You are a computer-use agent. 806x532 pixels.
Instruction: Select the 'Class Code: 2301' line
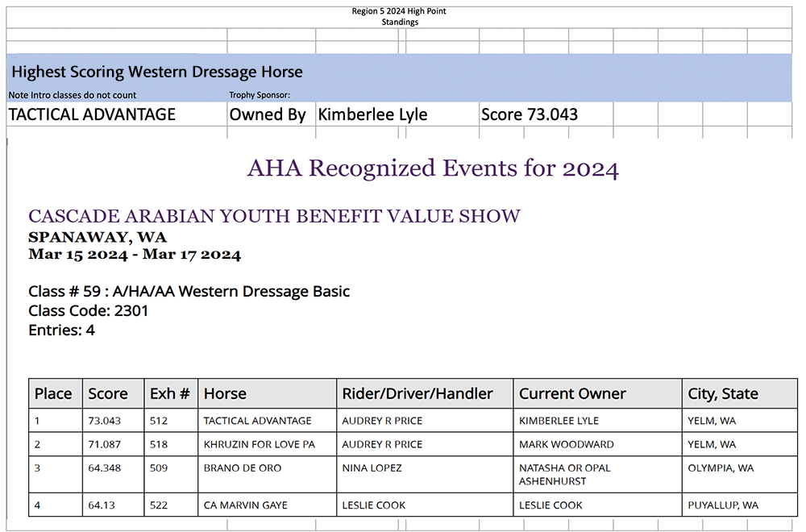coord(89,311)
